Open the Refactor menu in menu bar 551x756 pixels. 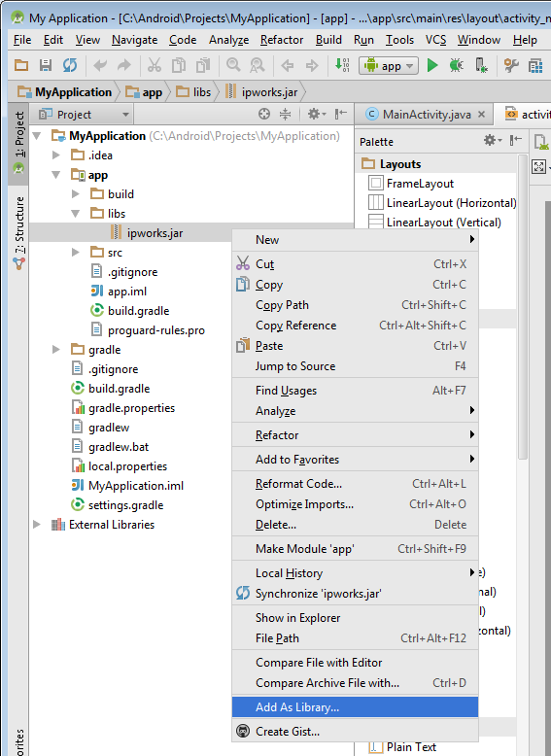[x=282, y=40]
